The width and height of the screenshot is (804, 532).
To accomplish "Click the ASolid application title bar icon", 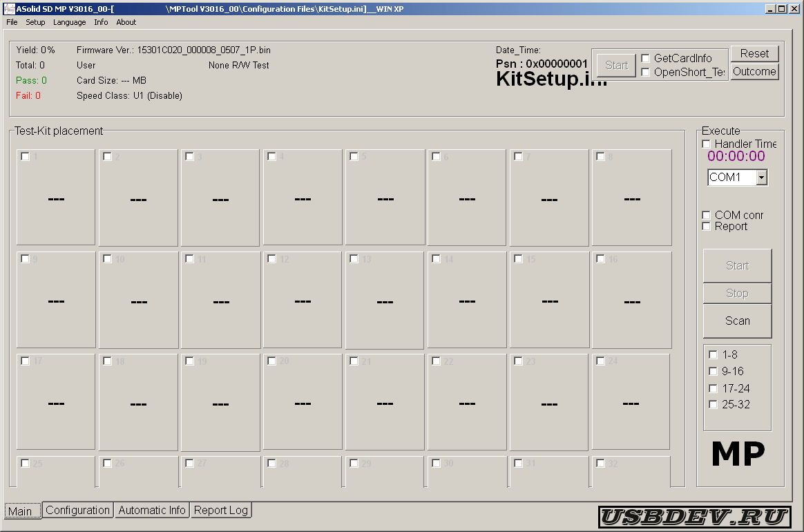I will click(x=9, y=9).
